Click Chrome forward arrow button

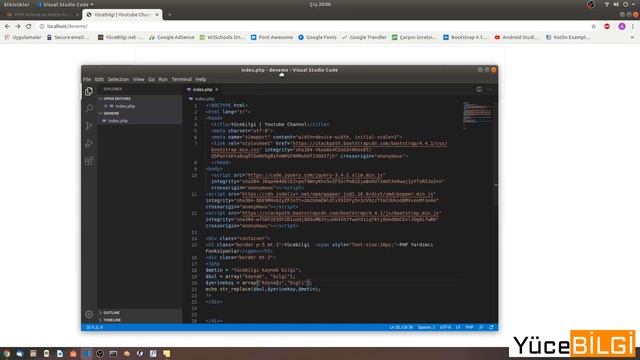[18, 26]
